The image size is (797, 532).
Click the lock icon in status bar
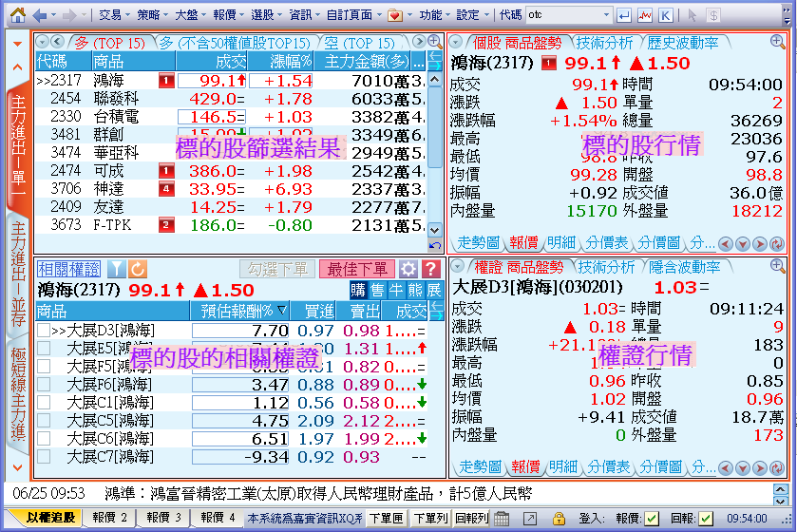click(560, 518)
